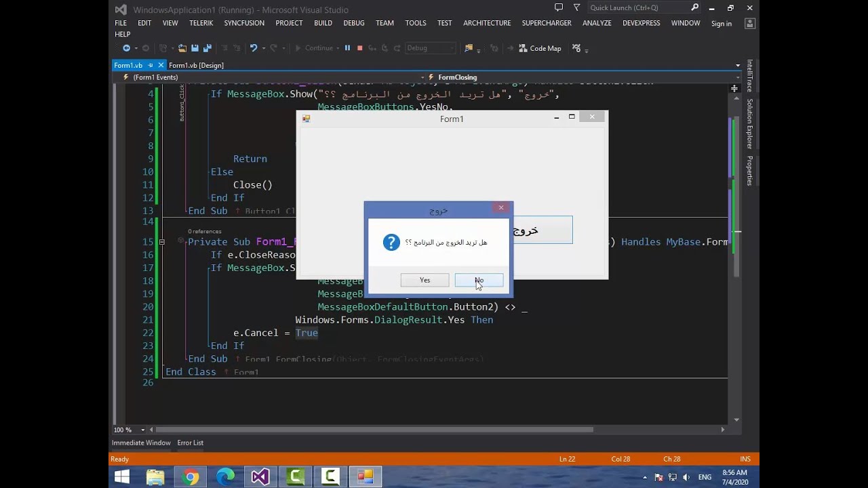Click the Sign in link
The height and width of the screenshot is (488, 868).
722,24
